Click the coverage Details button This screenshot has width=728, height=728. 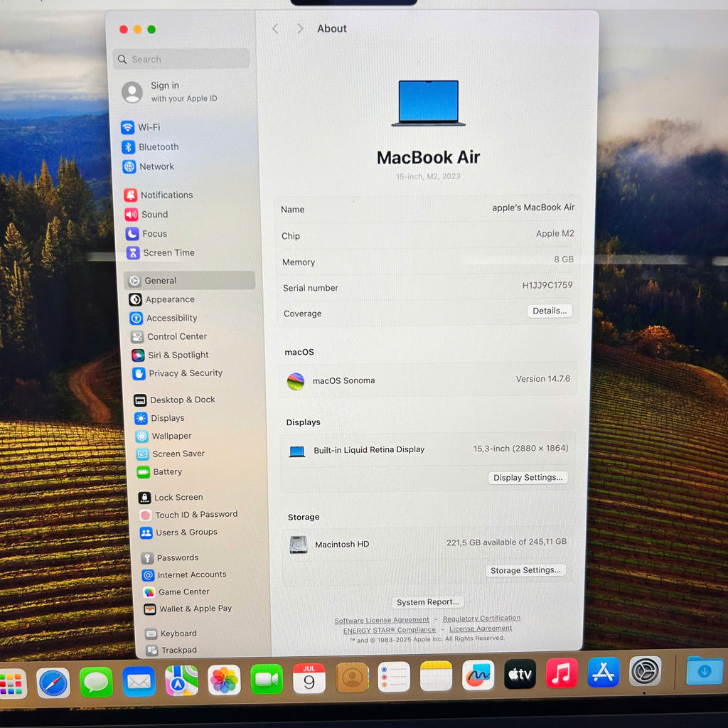[550, 311]
